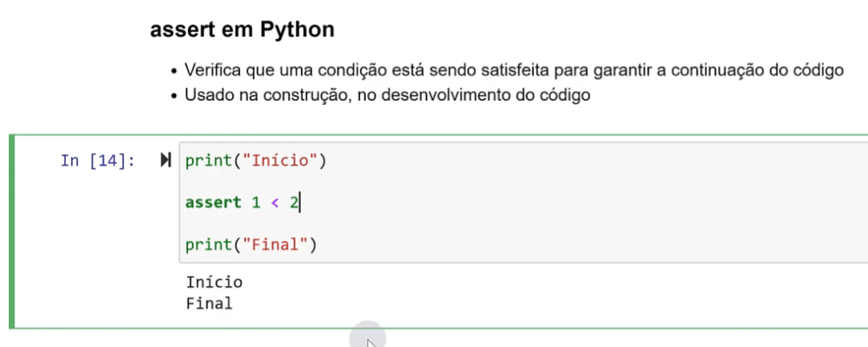868x347 pixels.
Task: Click the assert keyword in the code
Action: (213, 203)
